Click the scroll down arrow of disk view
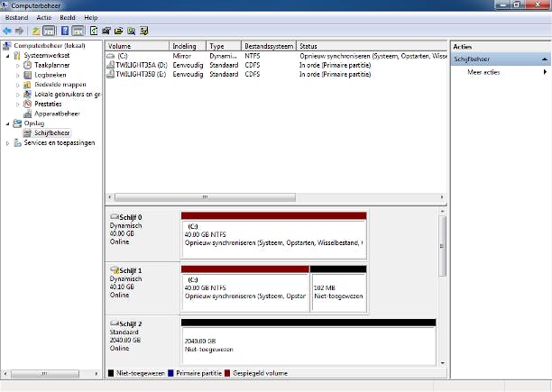 [443, 363]
